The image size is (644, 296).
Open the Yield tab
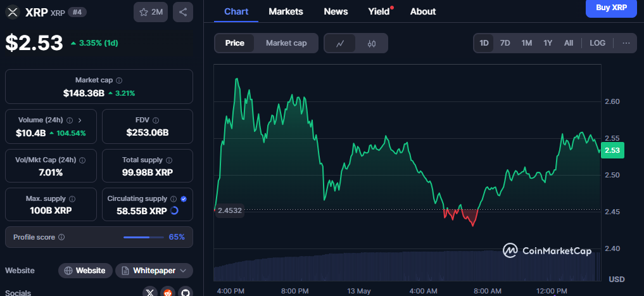(x=379, y=11)
